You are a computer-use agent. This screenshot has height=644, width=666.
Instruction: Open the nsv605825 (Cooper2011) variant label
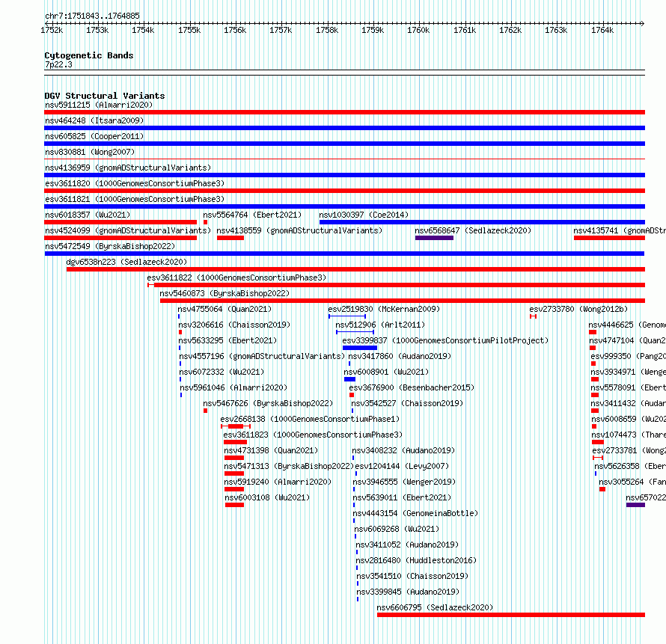tap(94, 136)
